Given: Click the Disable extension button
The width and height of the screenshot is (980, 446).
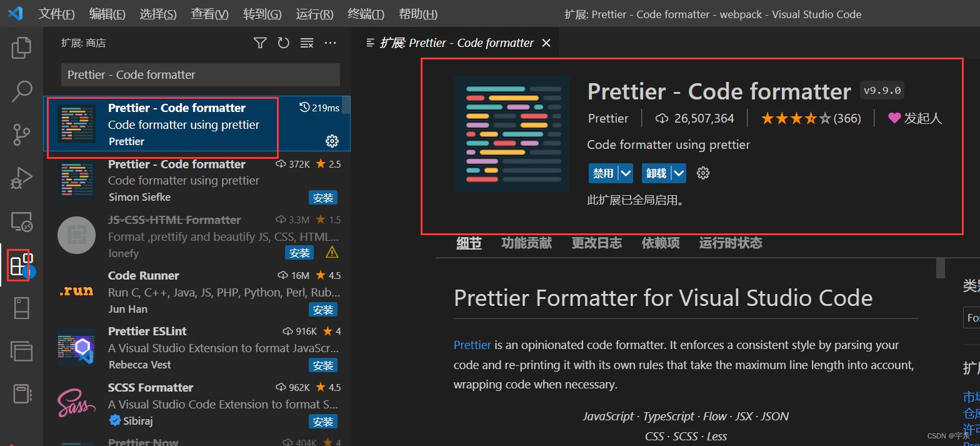Looking at the screenshot, I should (x=603, y=173).
